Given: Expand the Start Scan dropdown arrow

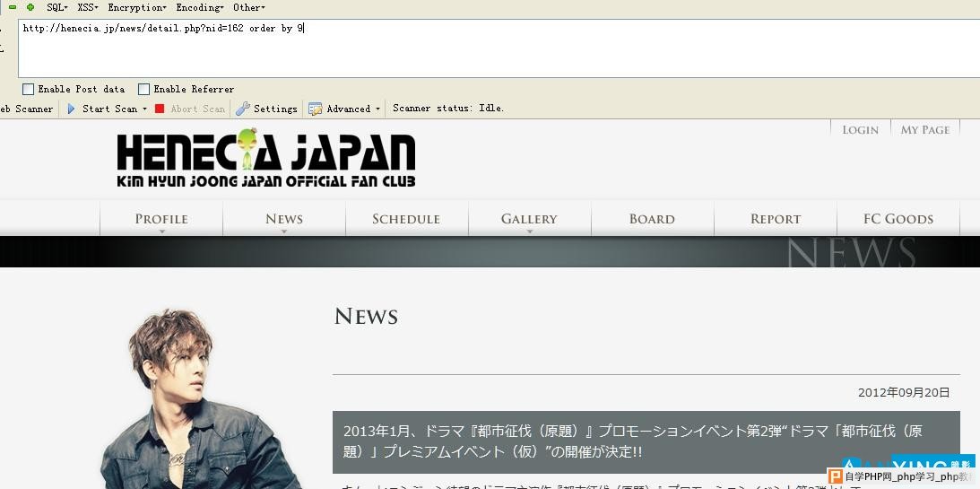Looking at the screenshot, I should 145,109.
